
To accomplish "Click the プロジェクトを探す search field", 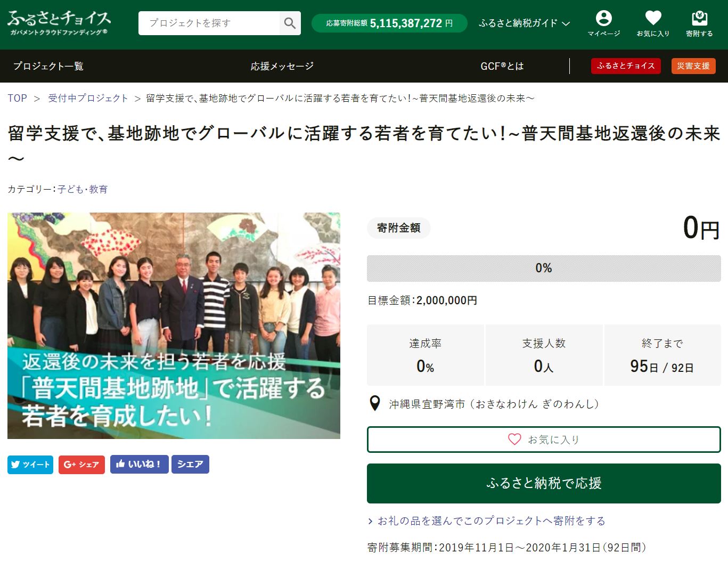I will (x=209, y=23).
